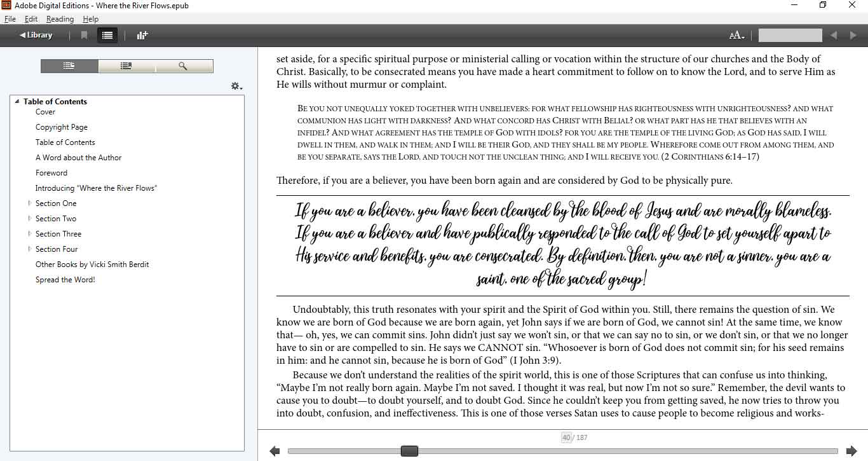Viewport: 868px width, 461px height.
Task: Click the page position slider thumb
Action: click(410, 451)
